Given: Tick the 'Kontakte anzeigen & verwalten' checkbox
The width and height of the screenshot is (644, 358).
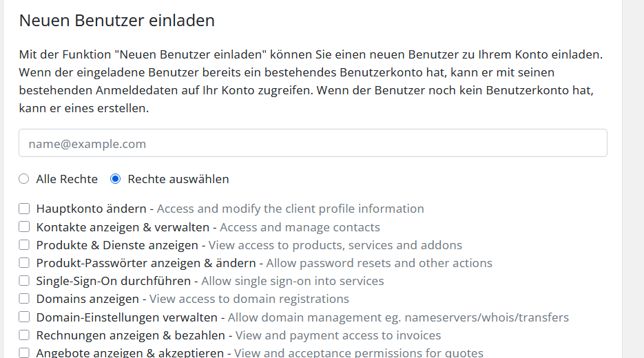Looking at the screenshot, I should (24, 227).
